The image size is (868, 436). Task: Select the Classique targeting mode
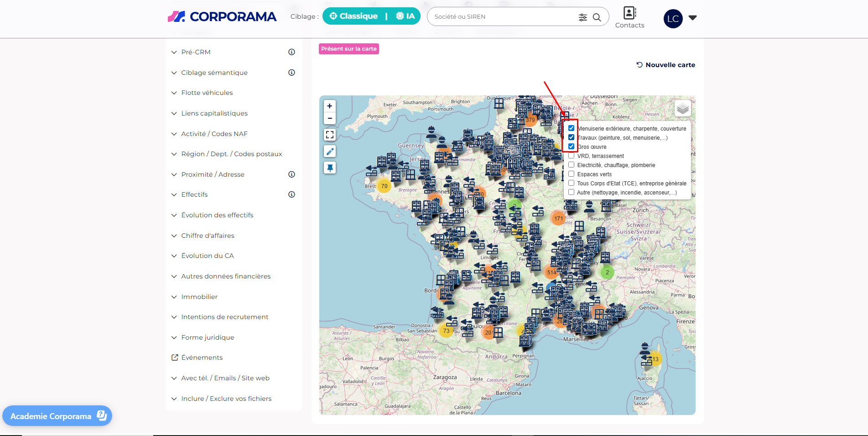(353, 16)
